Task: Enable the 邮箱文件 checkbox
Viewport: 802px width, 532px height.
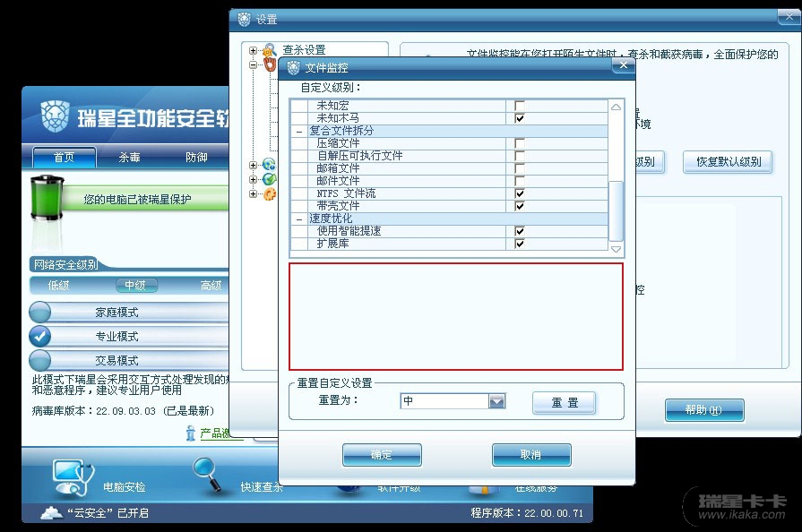Action: 520,168
